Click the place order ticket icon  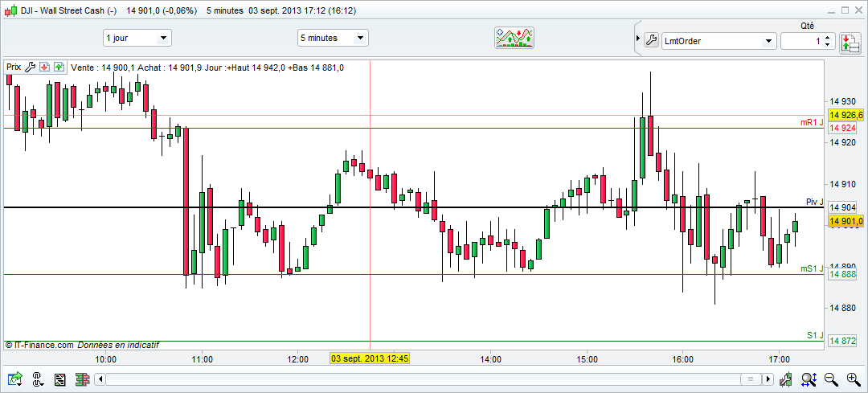pyautogui.click(x=850, y=42)
